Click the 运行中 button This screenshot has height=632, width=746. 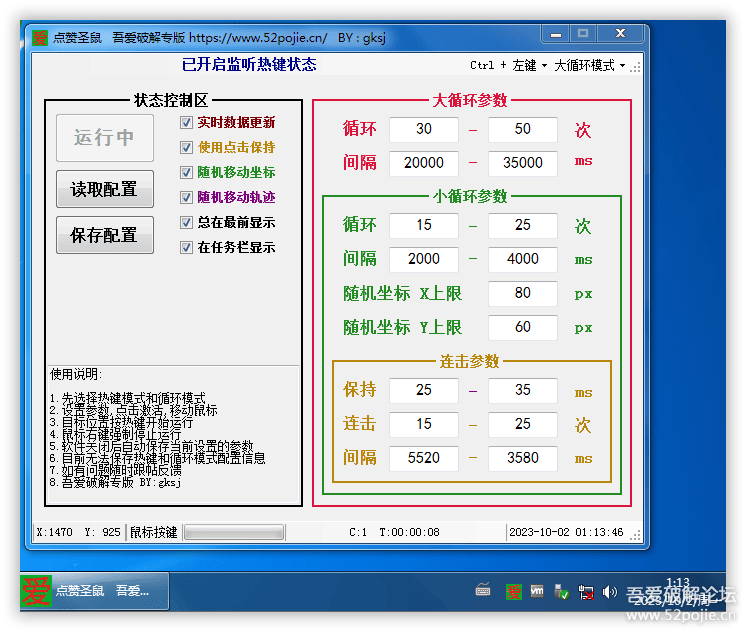[x=105, y=138]
